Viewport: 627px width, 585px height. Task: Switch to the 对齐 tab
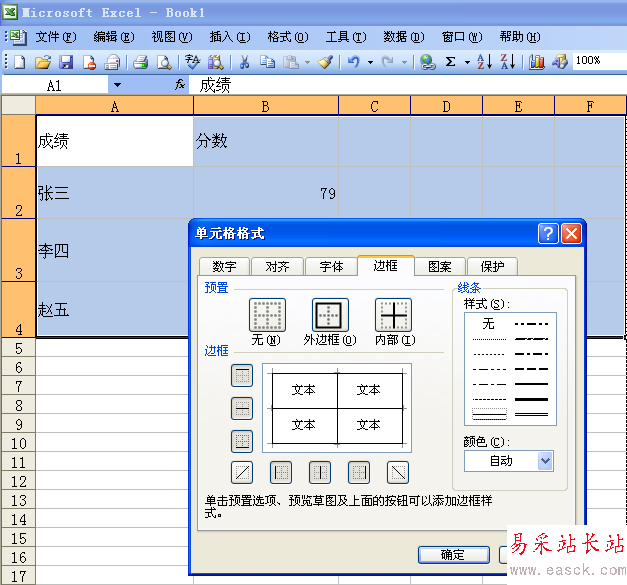point(278,266)
